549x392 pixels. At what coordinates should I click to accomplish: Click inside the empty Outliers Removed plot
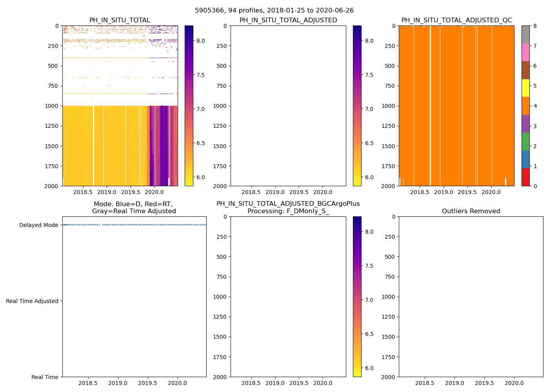click(x=471, y=297)
